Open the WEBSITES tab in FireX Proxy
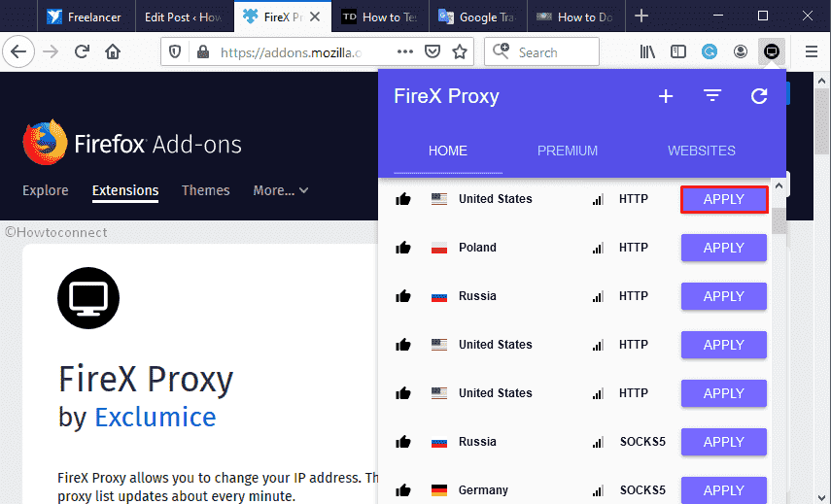The height and width of the screenshot is (504, 831). (701, 151)
